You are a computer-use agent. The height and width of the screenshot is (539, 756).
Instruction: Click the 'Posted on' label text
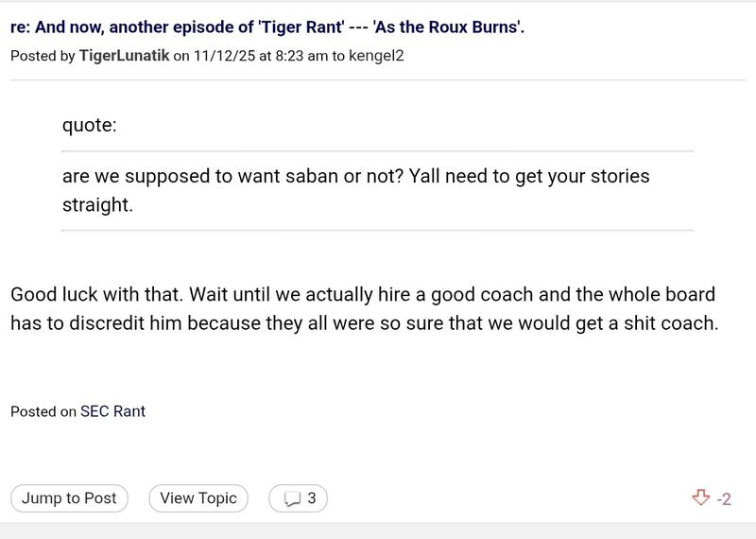tap(43, 411)
